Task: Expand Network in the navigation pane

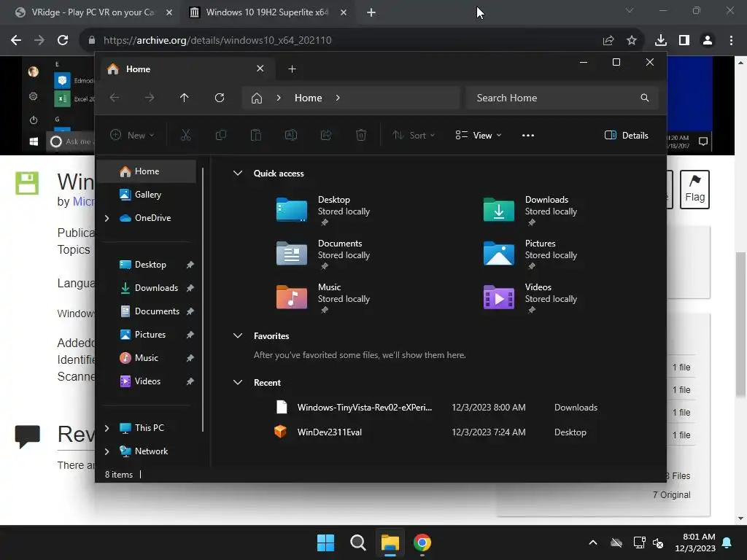Action: (107, 451)
